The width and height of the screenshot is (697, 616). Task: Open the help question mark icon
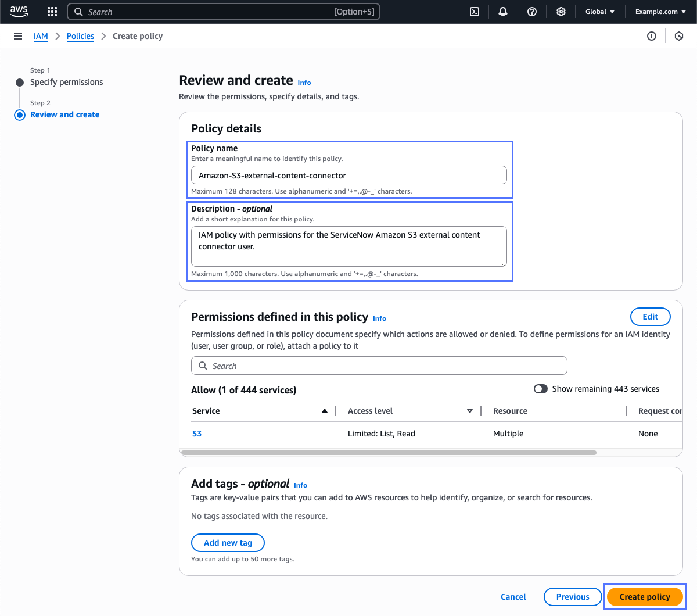532,12
